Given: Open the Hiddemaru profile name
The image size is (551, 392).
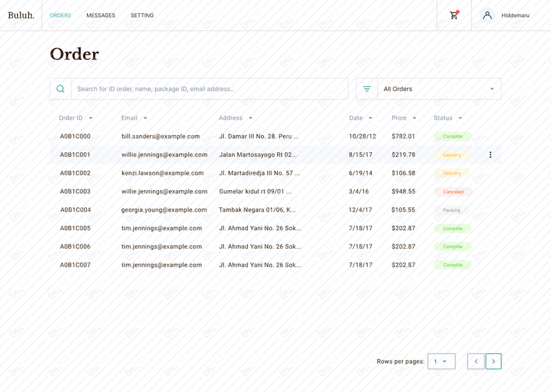Looking at the screenshot, I should point(515,15).
